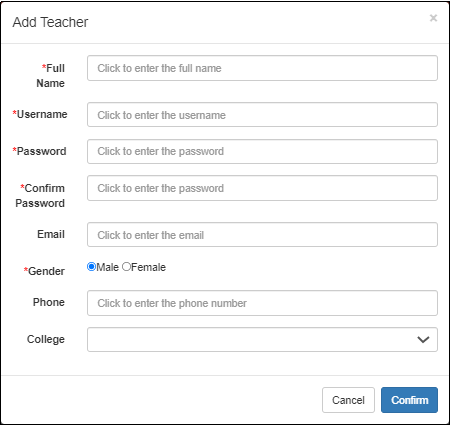The height and width of the screenshot is (426, 451).
Task: Select the Male radio button
Action: coord(91,267)
